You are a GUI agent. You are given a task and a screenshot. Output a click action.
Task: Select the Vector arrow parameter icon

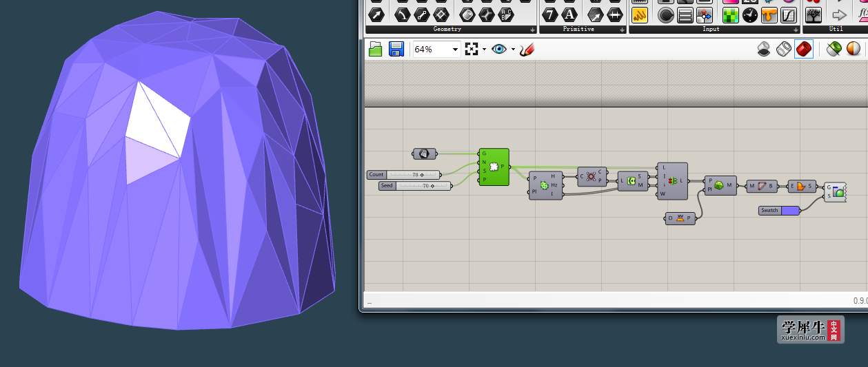(x=376, y=14)
